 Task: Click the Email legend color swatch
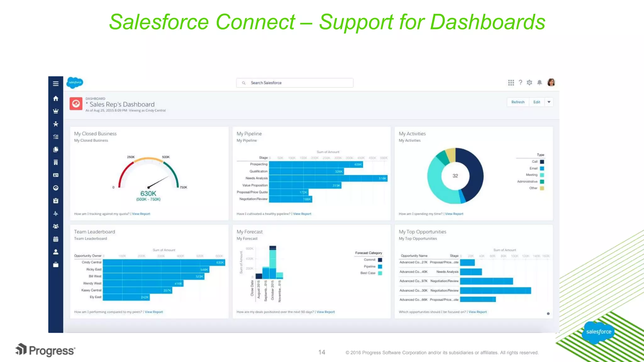click(x=542, y=168)
